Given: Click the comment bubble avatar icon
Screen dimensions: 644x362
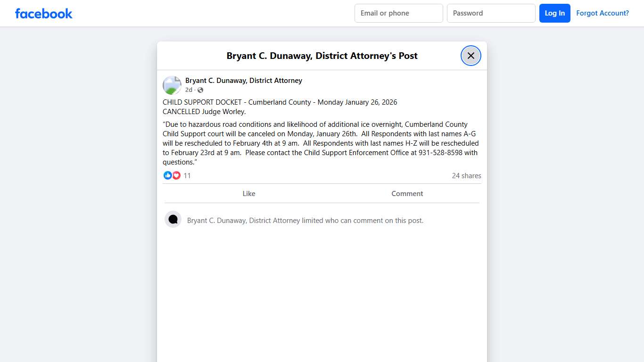Looking at the screenshot, I should (173, 219).
